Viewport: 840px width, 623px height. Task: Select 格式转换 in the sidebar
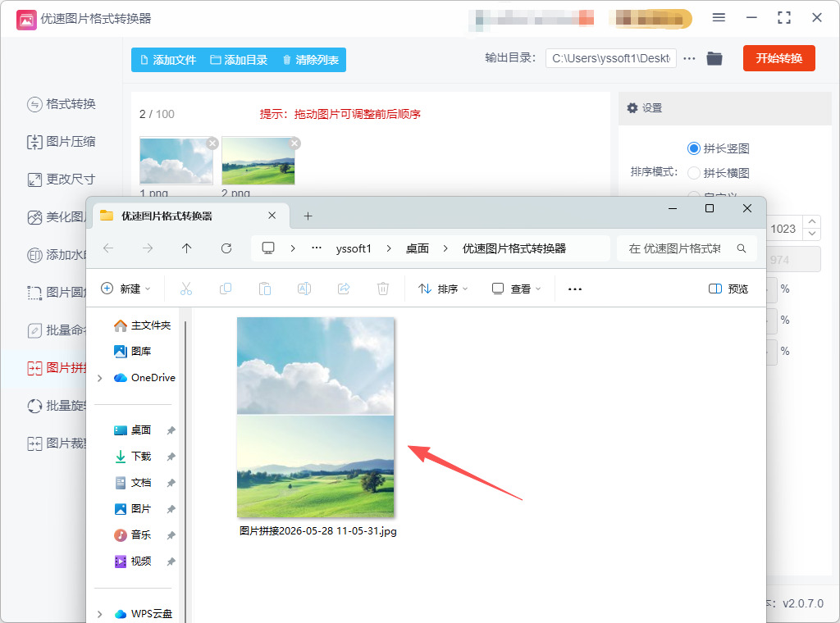point(62,104)
